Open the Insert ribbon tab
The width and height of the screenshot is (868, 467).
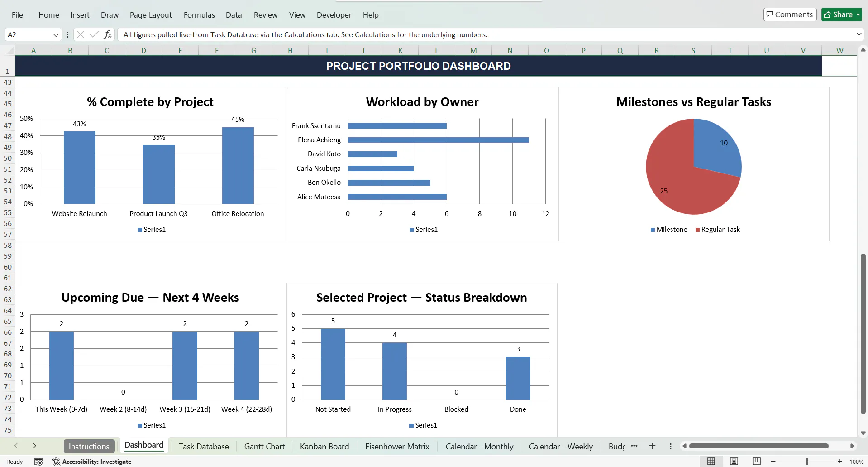[x=80, y=15]
